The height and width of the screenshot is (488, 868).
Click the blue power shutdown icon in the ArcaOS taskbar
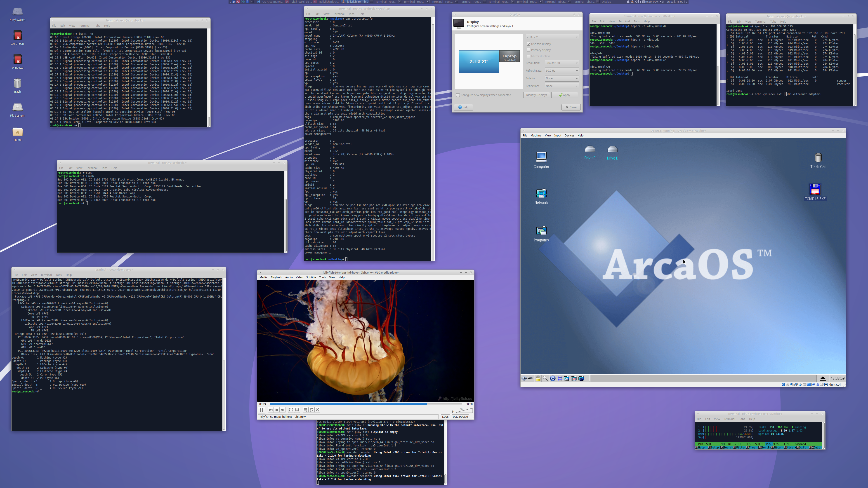click(x=553, y=379)
